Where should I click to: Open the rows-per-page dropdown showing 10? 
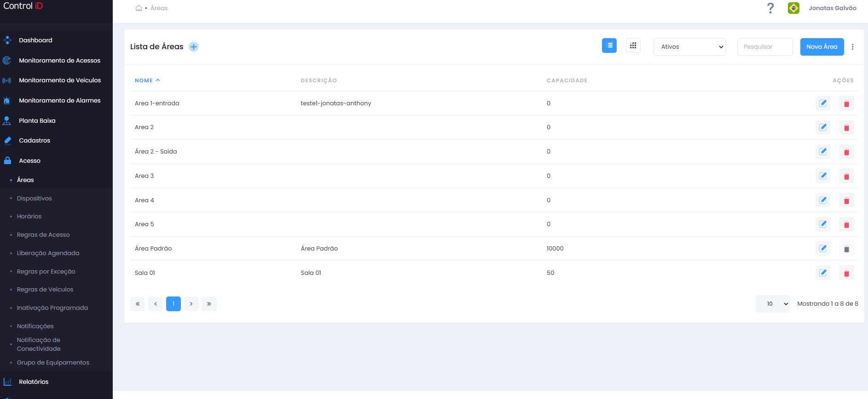[x=773, y=304]
